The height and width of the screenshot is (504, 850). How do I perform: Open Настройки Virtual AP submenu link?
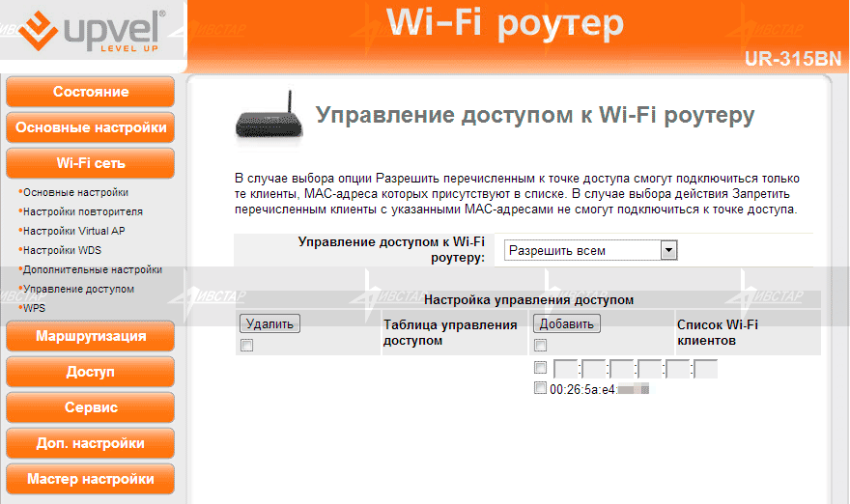tap(74, 231)
